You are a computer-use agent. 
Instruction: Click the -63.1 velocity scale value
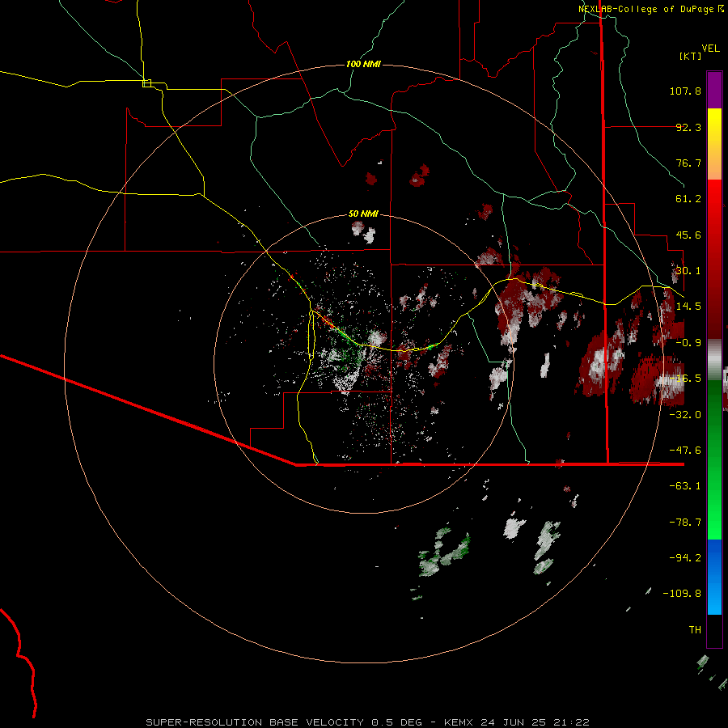click(x=685, y=486)
